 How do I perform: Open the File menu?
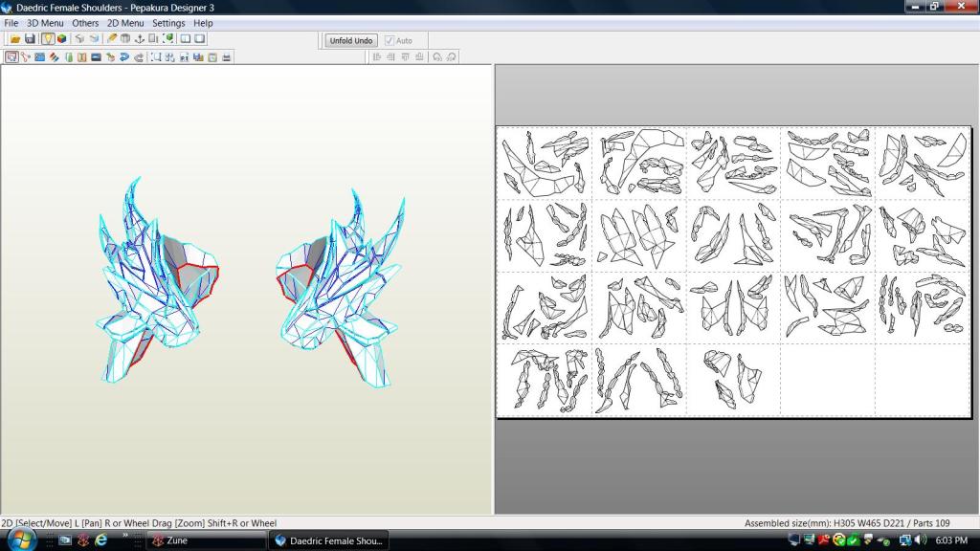pyautogui.click(x=11, y=23)
